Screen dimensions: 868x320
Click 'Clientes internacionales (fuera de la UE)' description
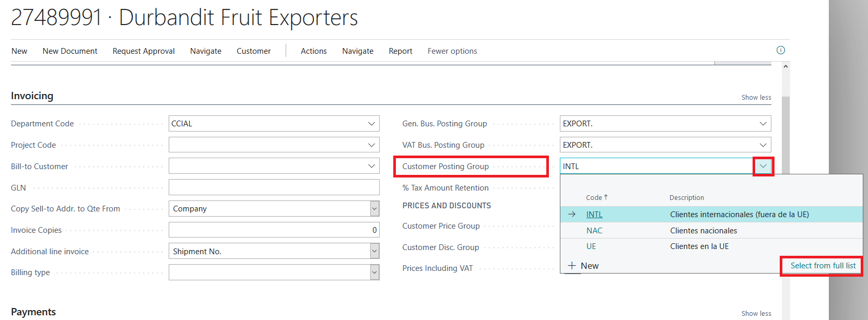(740, 215)
